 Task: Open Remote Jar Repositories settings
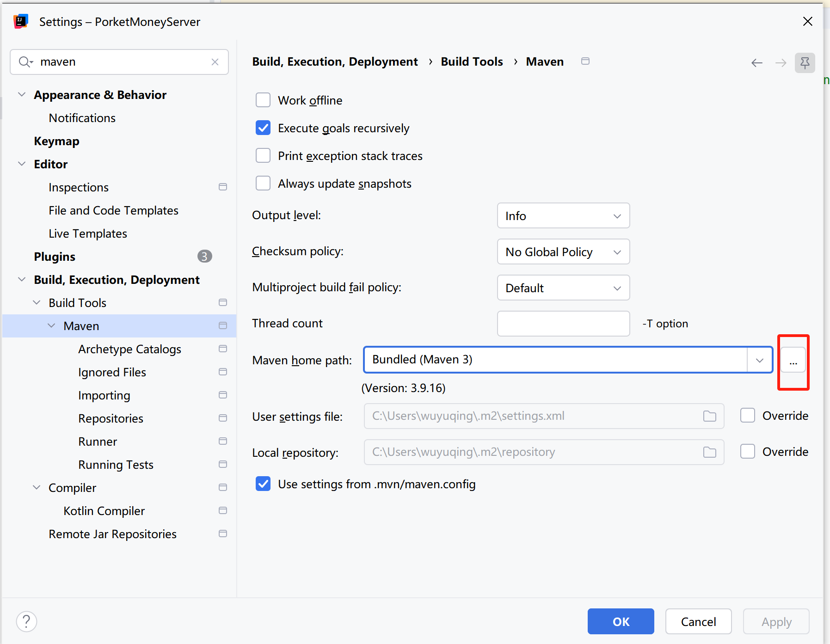point(113,534)
